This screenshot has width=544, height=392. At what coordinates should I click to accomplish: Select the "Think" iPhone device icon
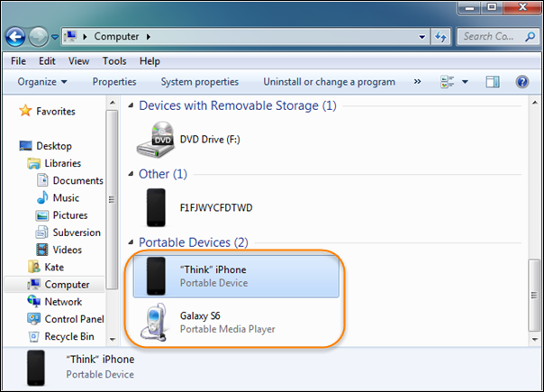[156, 276]
